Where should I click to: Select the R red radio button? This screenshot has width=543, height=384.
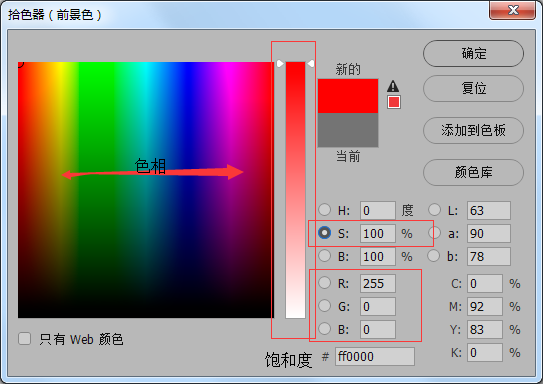(x=324, y=283)
